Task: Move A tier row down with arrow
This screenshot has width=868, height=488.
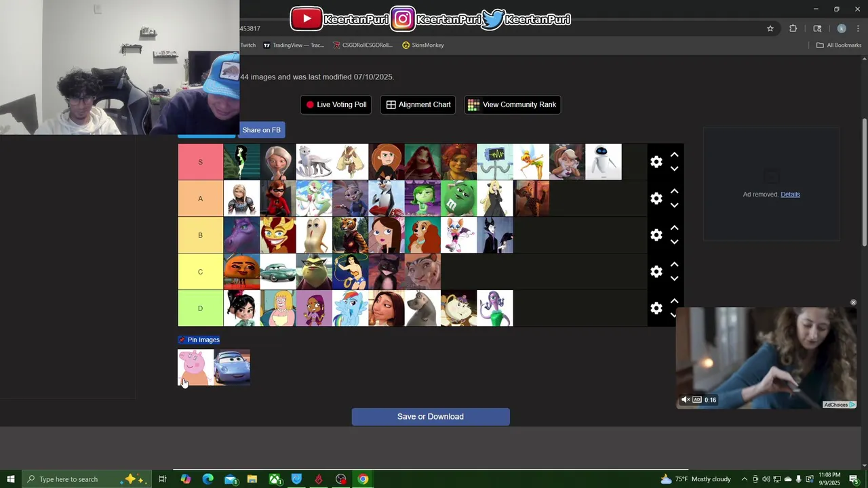Action: [674, 205]
